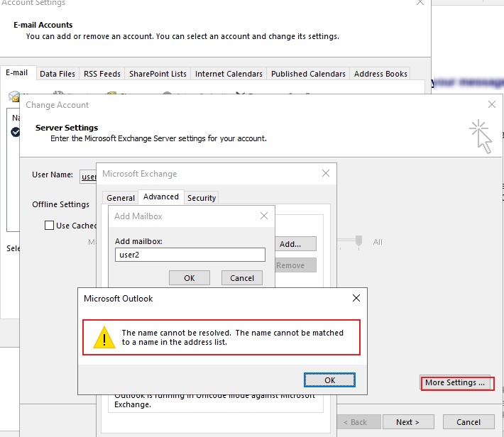Click the yellow warning triangle icon
504x437 pixels.
pyautogui.click(x=104, y=338)
